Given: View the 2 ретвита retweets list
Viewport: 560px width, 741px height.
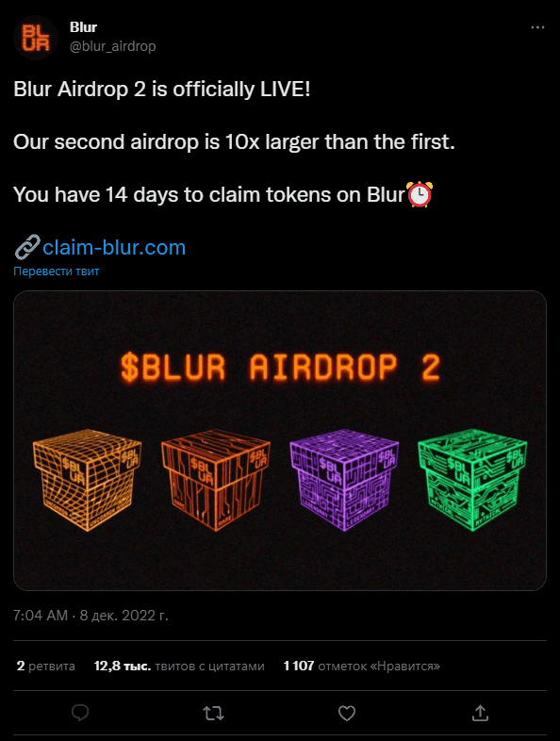Looking at the screenshot, I should click(x=46, y=666).
